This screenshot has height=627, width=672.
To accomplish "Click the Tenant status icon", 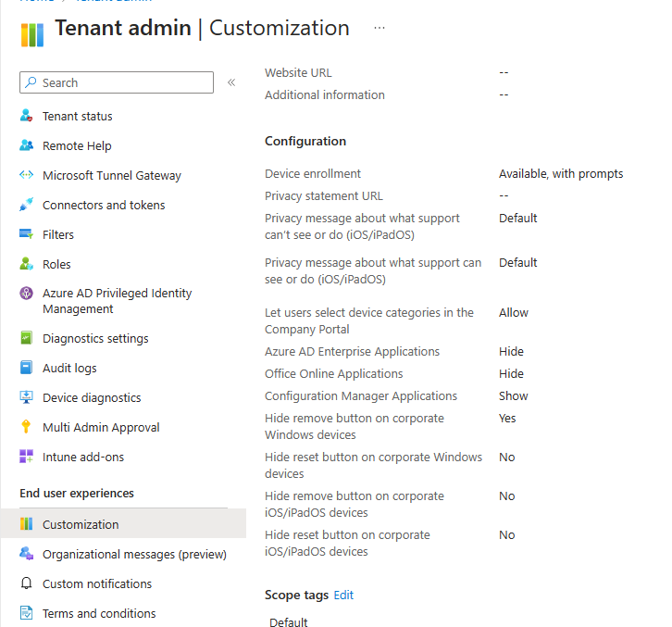I will (x=26, y=116).
